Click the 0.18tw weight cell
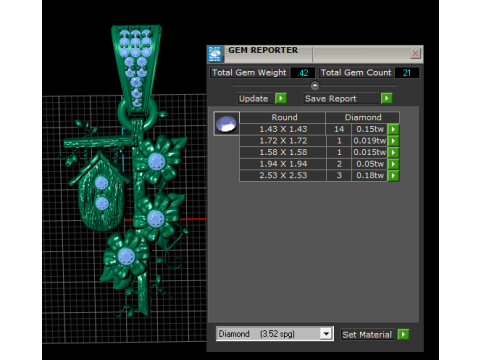480x360 pixels. (370, 176)
